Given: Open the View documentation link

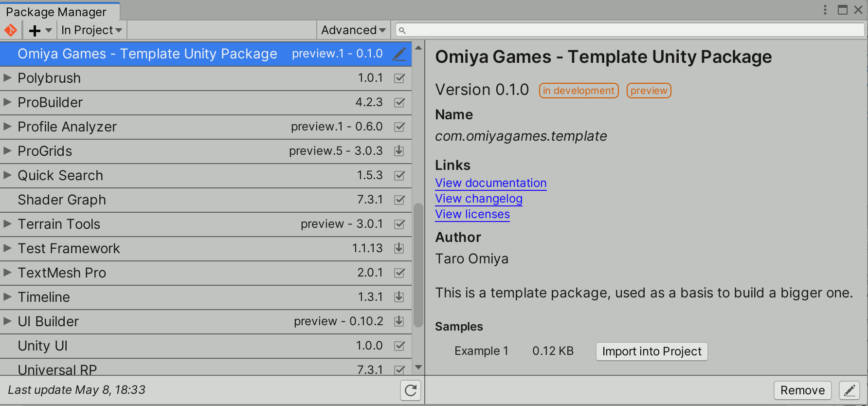Looking at the screenshot, I should [x=490, y=183].
